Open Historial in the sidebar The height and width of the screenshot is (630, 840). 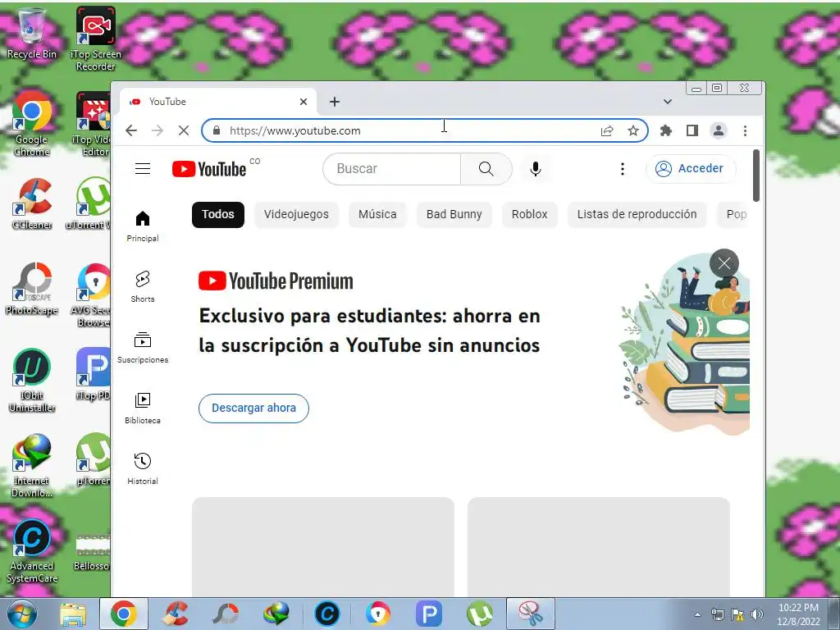pyautogui.click(x=143, y=468)
